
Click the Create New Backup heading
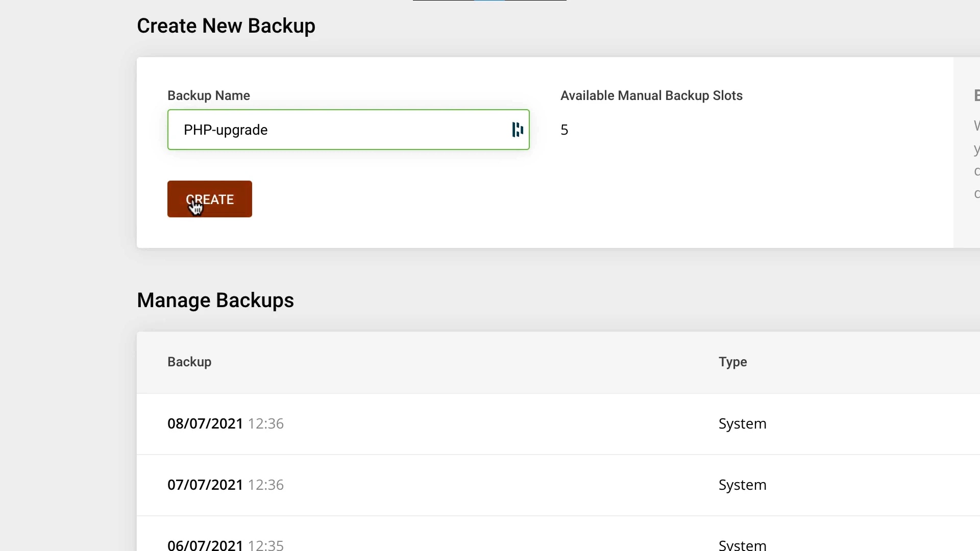(x=226, y=26)
